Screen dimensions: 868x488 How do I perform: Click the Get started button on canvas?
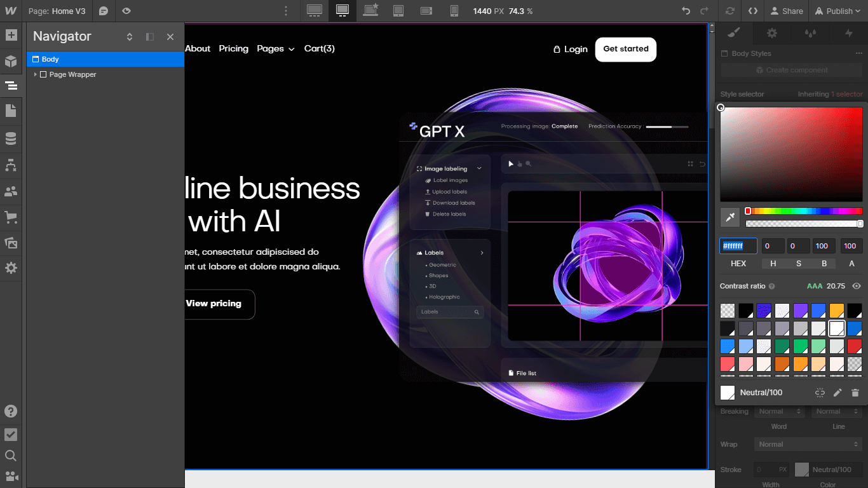click(x=626, y=50)
